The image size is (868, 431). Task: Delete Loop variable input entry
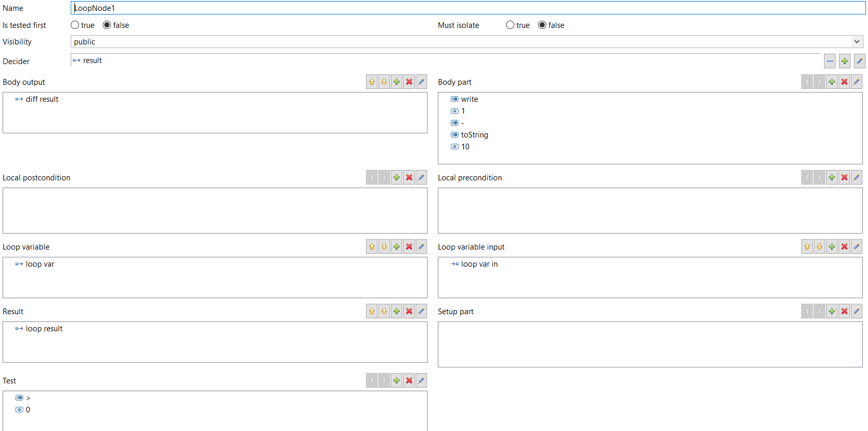point(844,247)
